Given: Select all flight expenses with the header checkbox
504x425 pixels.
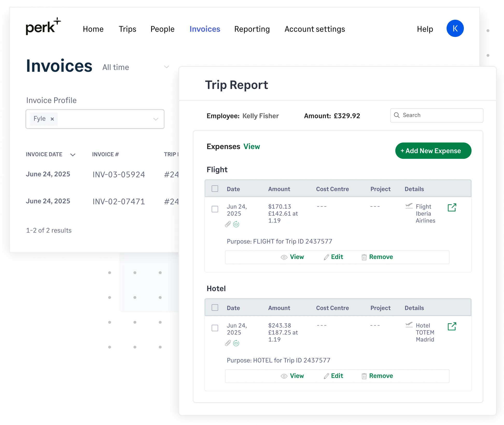Looking at the screenshot, I should pos(215,189).
